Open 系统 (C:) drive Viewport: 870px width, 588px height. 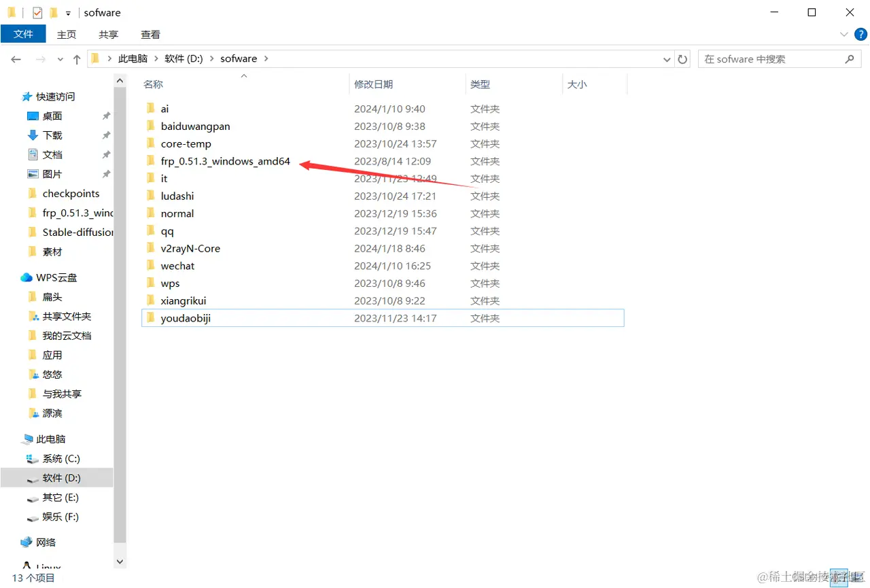click(61, 459)
